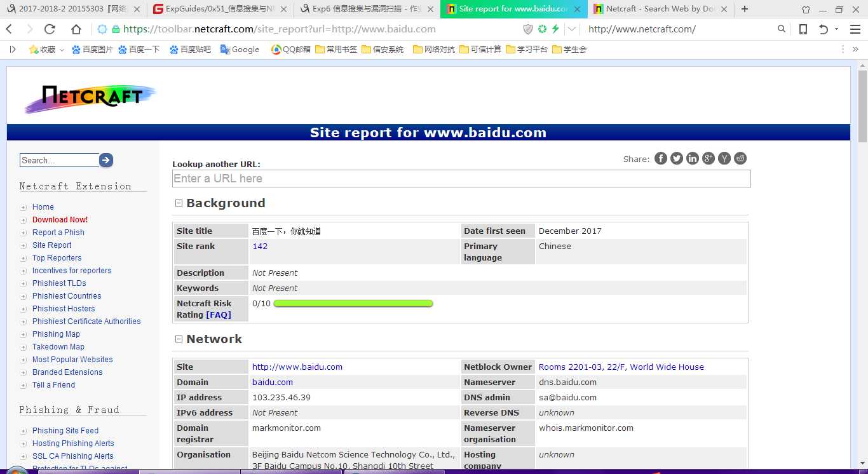Click the dns.baidu.com nameserver value

pyautogui.click(x=567, y=383)
